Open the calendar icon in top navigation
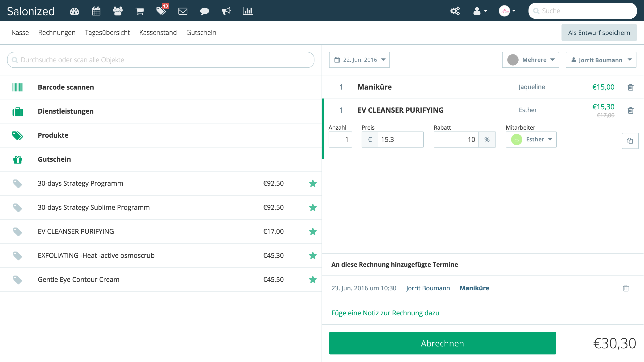The width and height of the screenshot is (644, 362). 96,11
